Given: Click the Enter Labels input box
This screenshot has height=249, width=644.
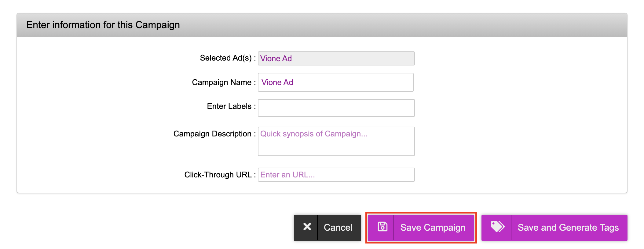Looking at the screenshot, I should [x=336, y=108].
